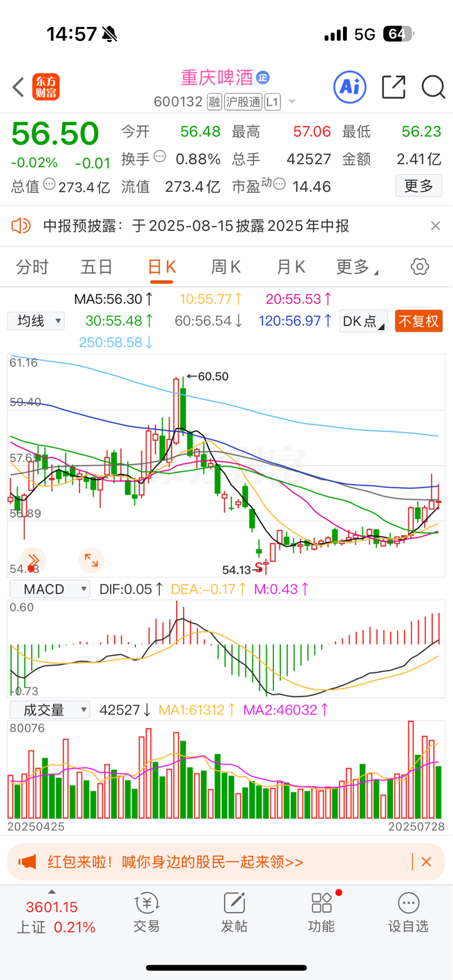Tap the 5G network status indicator

(x=365, y=34)
